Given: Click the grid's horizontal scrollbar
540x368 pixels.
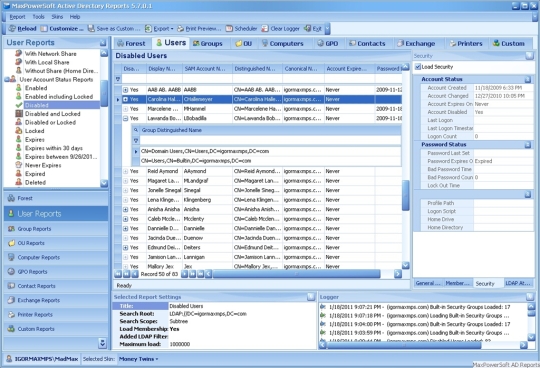Looking at the screenshot, I should click(x=297, y=274).
